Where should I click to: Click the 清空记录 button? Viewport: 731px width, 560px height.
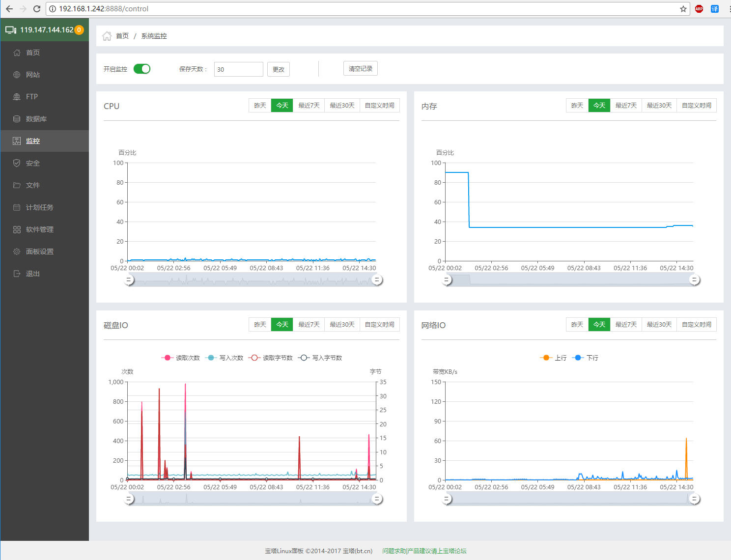pos(361,68)
